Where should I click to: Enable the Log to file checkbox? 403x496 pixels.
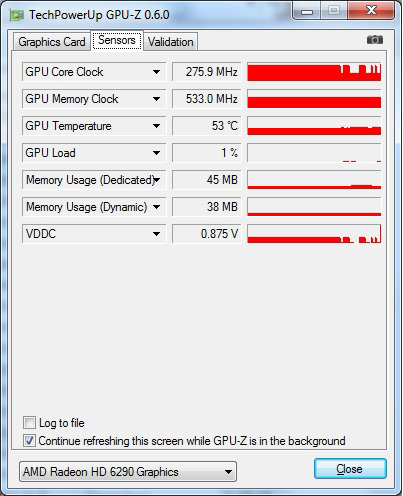tap(29, 423)
